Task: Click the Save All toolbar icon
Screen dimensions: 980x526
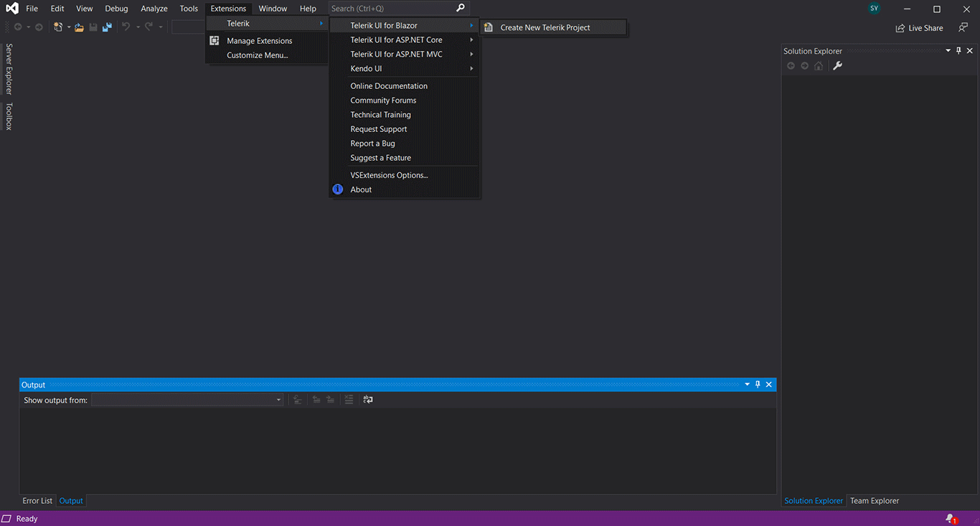Action: [107, 27]
